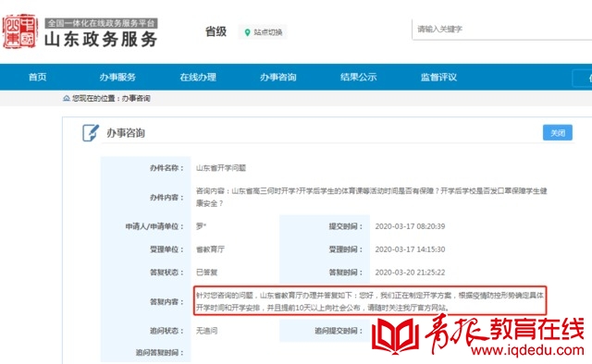This screenshot has width=592, height=364.
Task: Click the 答复内容 reply paragraph
Action: pyautogui.click(x=370, y=301)
